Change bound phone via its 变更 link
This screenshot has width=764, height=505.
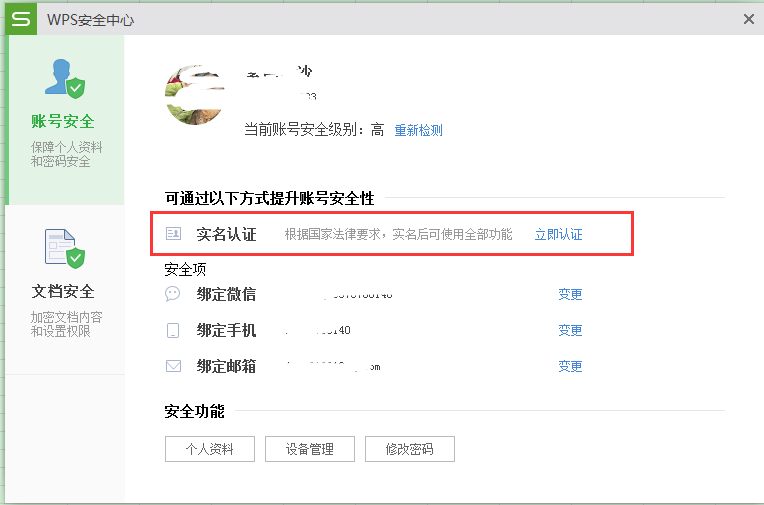click(x=570, y=330)
